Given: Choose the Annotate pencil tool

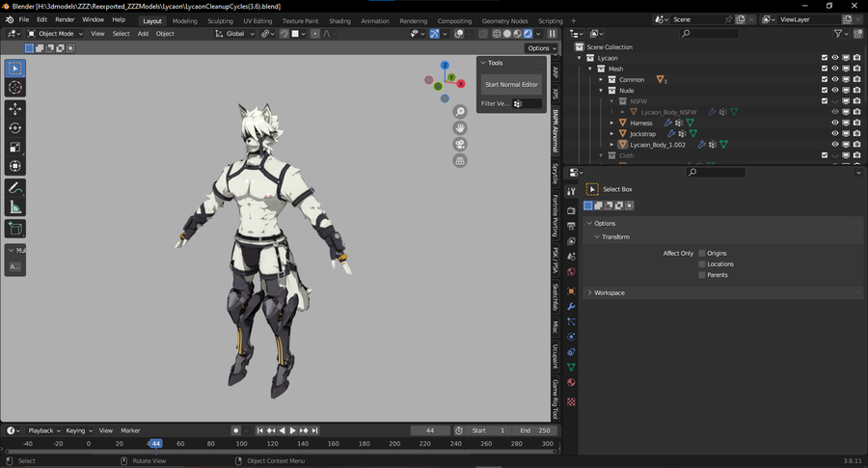Looking at the screenshot, I should [x=15, y=187].
